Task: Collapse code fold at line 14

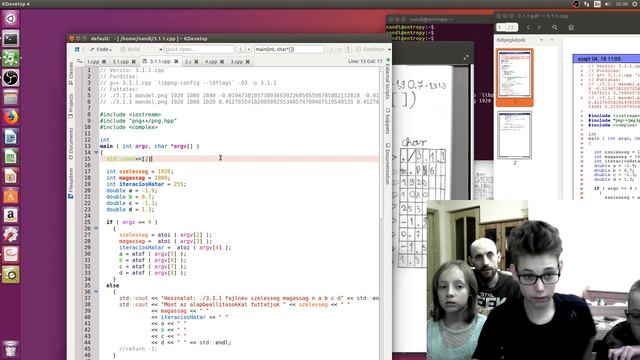Action: click(96, 152)
